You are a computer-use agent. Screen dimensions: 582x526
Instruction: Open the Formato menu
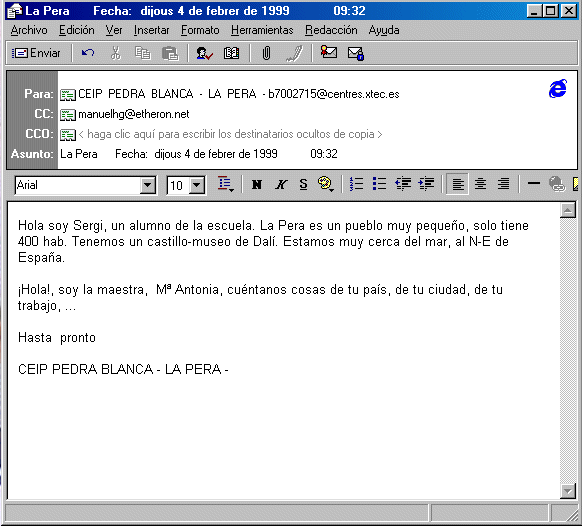click(200, 30)
